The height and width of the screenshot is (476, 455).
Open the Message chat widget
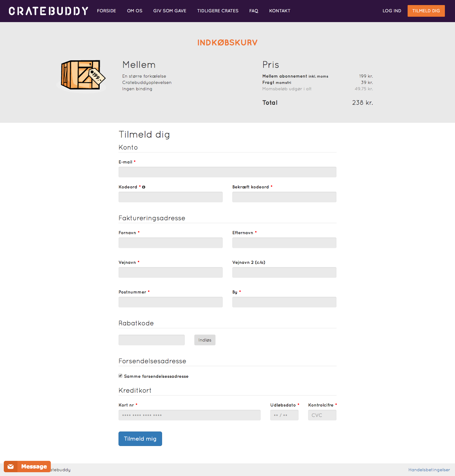pyautogui.click(x=27, y=467)
